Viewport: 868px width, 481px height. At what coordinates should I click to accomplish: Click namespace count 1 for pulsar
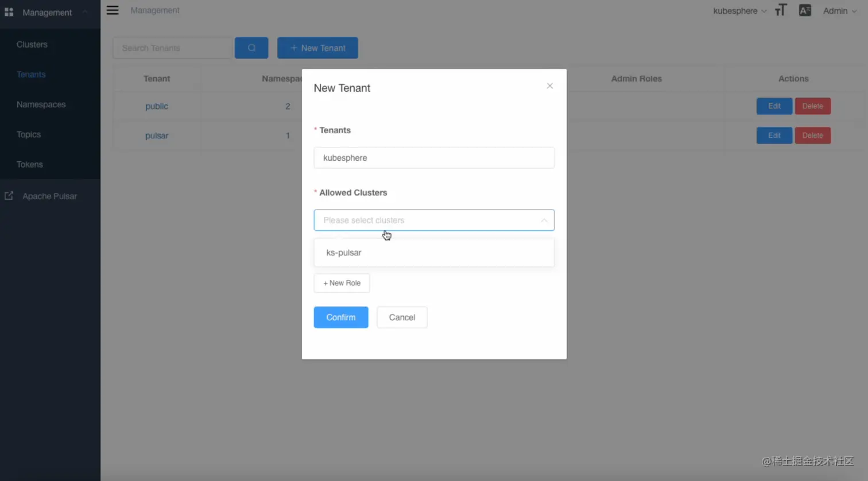coord(288,135)
